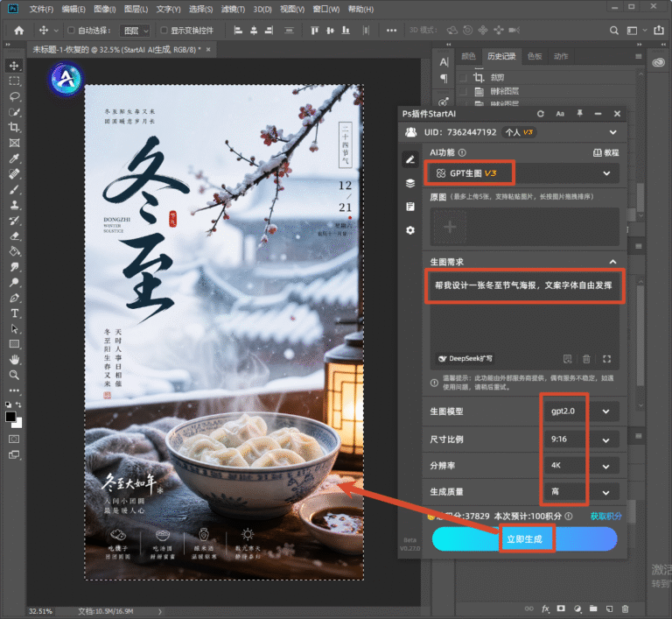Select the Horizontal Type tool
This screenshot has width=672, height=619.
click(14, 313)
